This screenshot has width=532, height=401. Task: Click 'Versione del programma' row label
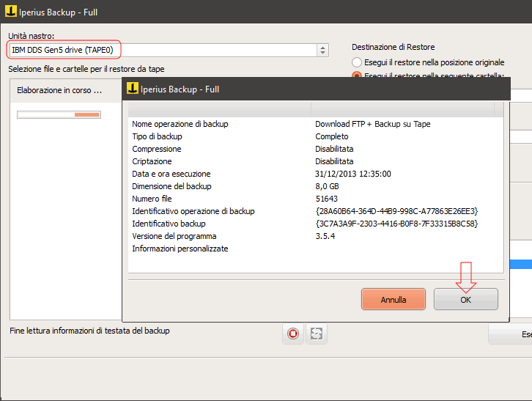(x=174, y=236)
